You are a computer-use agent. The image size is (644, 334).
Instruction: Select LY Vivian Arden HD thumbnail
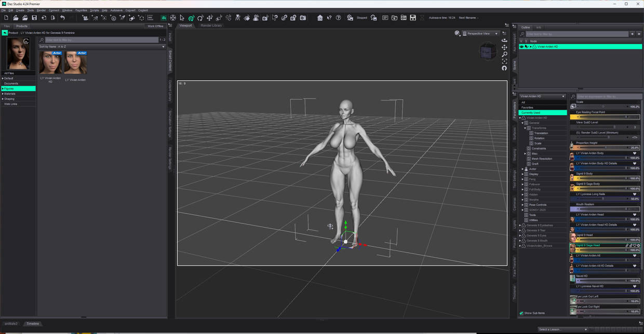(50, 63)
